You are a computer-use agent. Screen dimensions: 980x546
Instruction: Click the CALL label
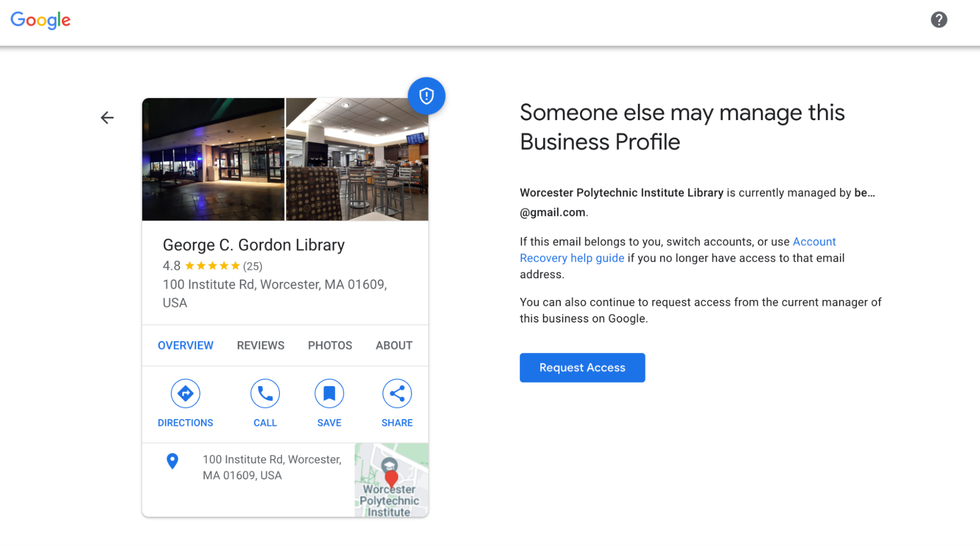click(x=265, y=422)
